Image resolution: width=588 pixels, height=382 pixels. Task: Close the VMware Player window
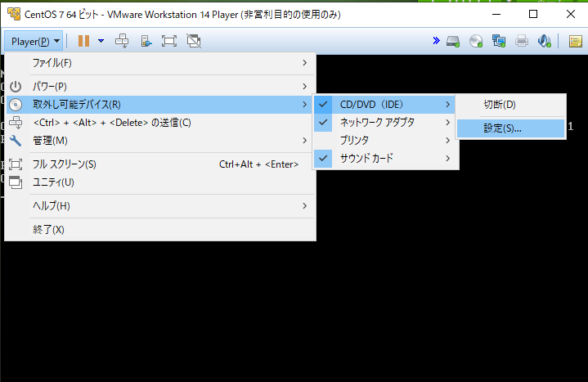[570, 14]
